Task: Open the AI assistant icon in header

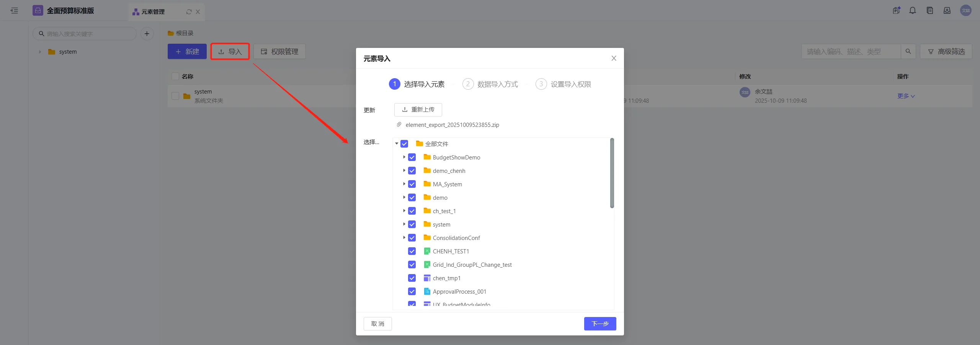Action: coord(897,11)
